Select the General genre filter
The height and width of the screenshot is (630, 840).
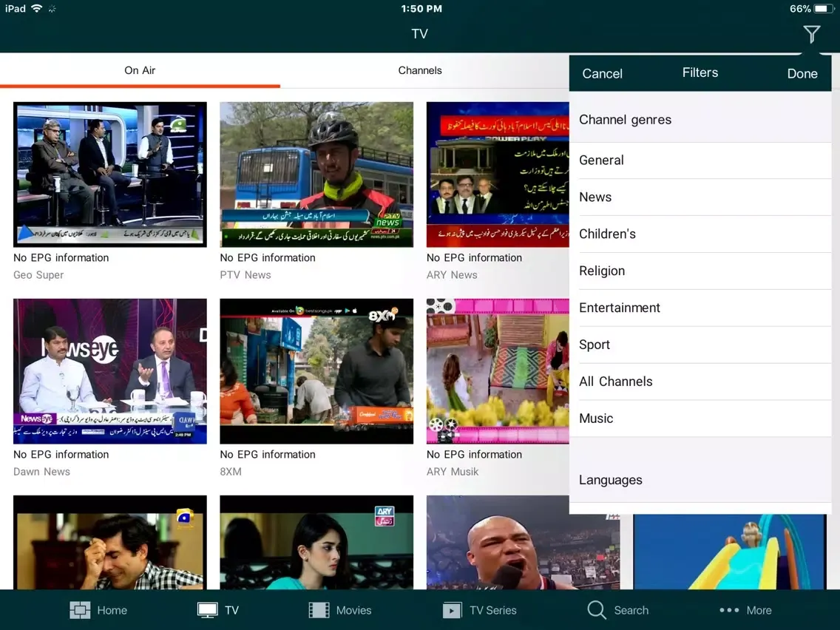(700, 160)
